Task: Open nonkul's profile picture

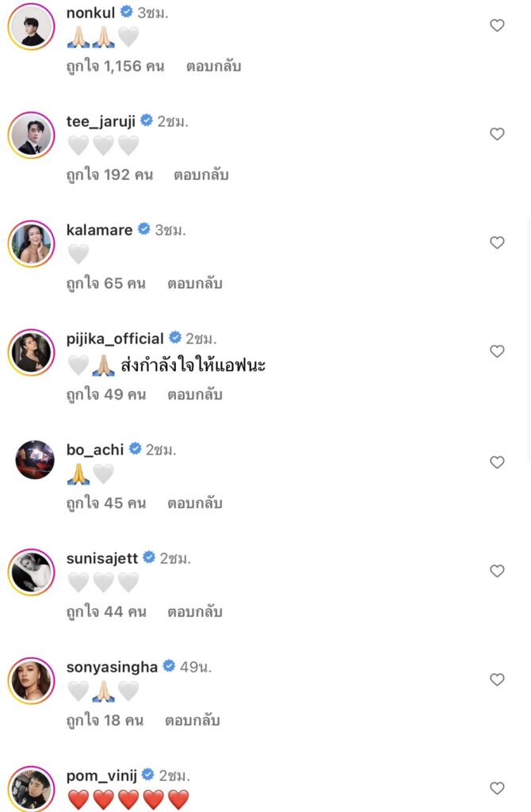Action: pyautogui.click(x=32, y=28)
